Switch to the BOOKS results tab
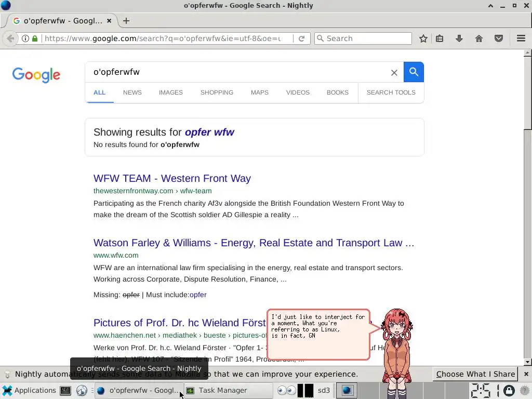Image resolution: width=532 pixels, height=399 pixels. click(x=338, y=92)
